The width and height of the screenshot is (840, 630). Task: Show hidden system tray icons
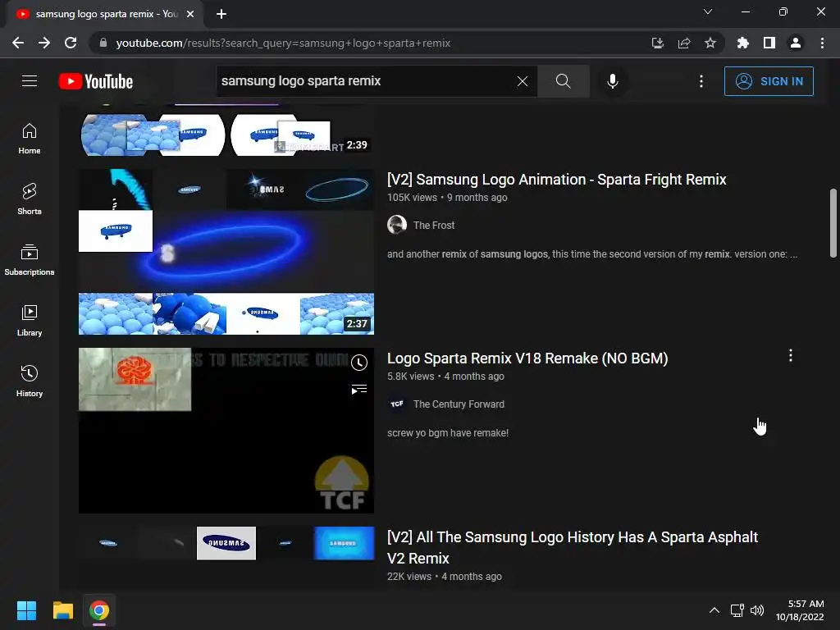tap(714, 610)
